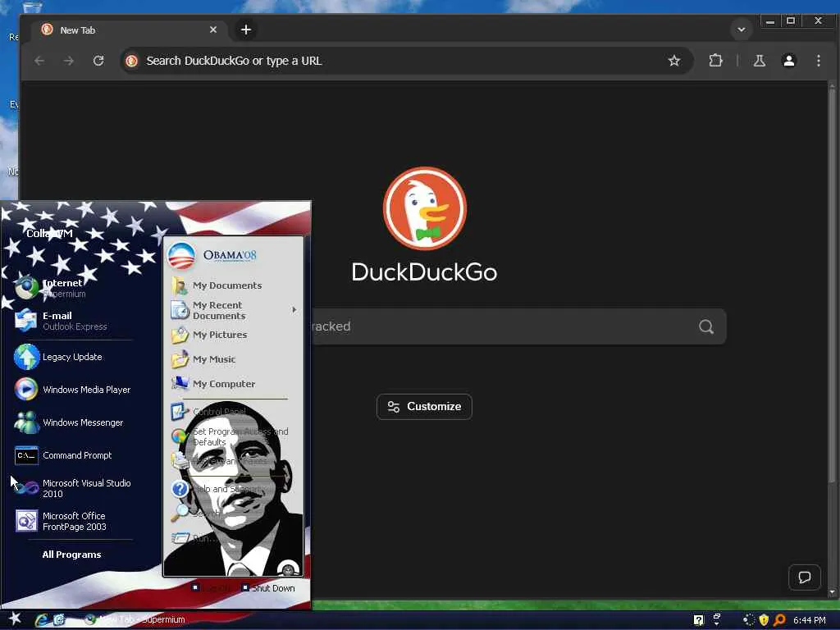
Task: Click the orange magnifier tray icon
Action: (779, 620)
